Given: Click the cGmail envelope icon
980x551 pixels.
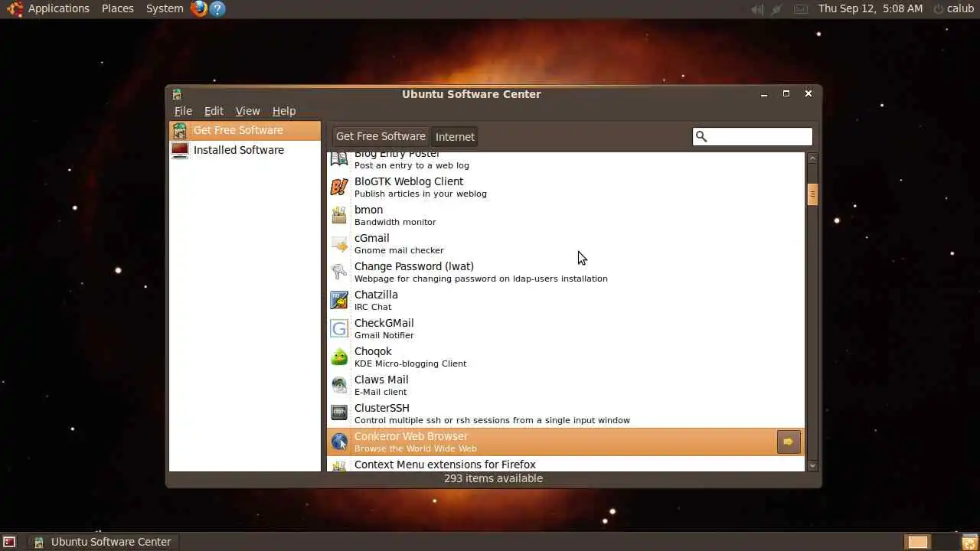Looking at the screenshot, I should pos(339,243).
